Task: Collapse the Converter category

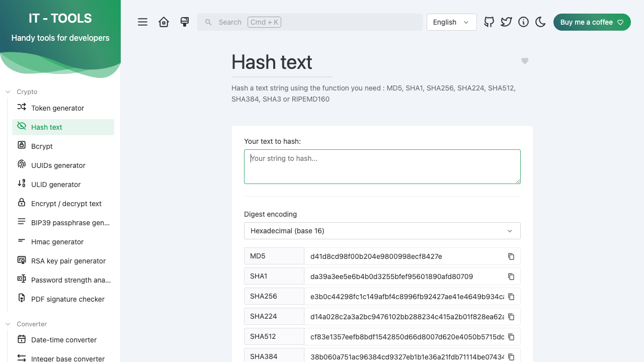Action: click(x=26, y=324)
